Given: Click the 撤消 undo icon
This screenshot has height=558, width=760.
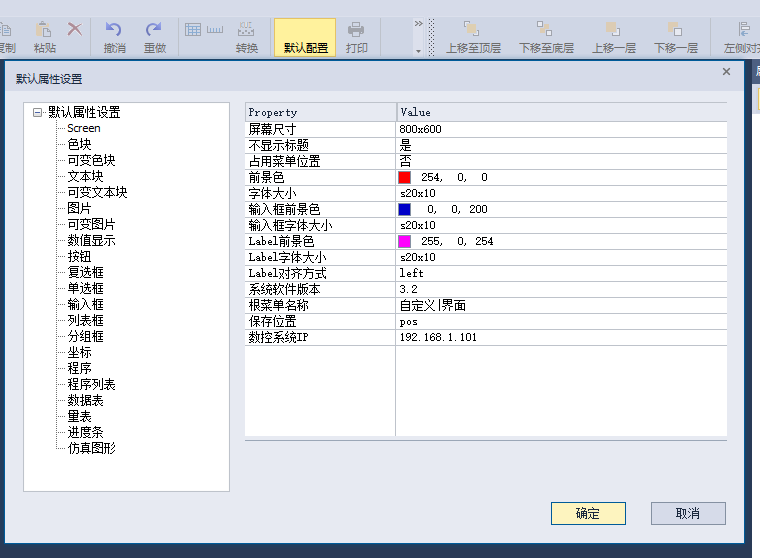Looking at the screenshot, I should tap(114, 30).
